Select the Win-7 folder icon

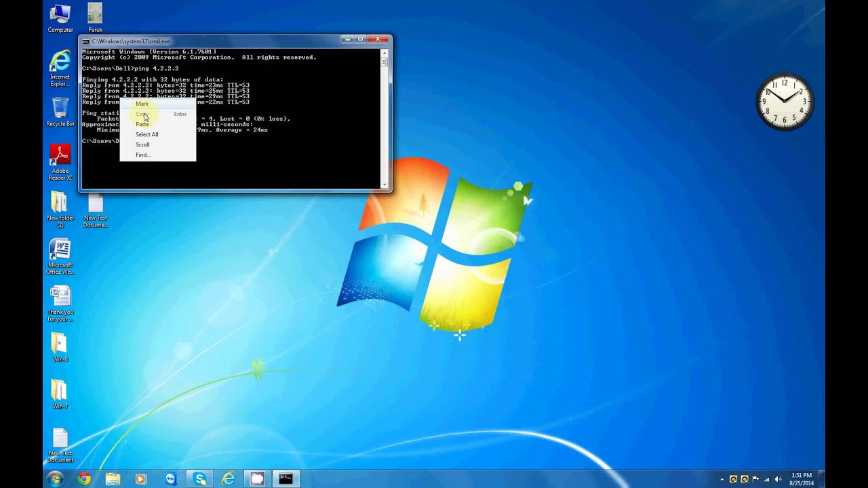point(60,394)
